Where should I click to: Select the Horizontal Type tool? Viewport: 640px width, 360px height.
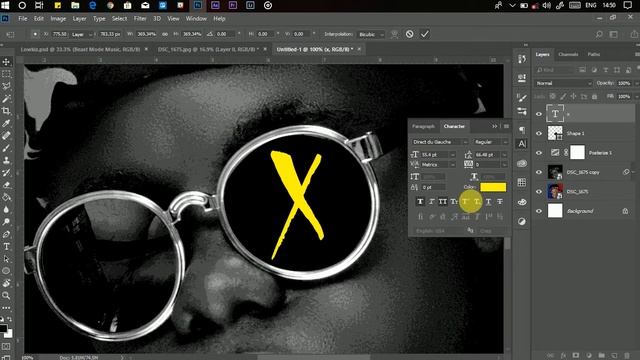[x=6, y=247]
